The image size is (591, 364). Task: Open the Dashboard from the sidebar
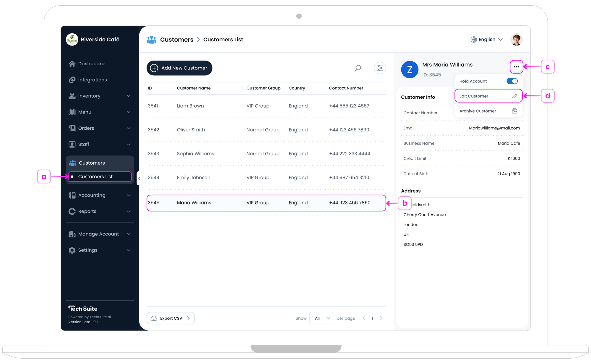[x=91, y=64]
